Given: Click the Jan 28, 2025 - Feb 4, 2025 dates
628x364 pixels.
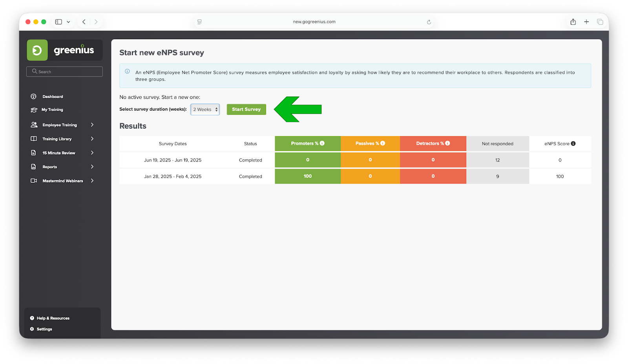Looking at the screenshot, I should pos(173,177).
